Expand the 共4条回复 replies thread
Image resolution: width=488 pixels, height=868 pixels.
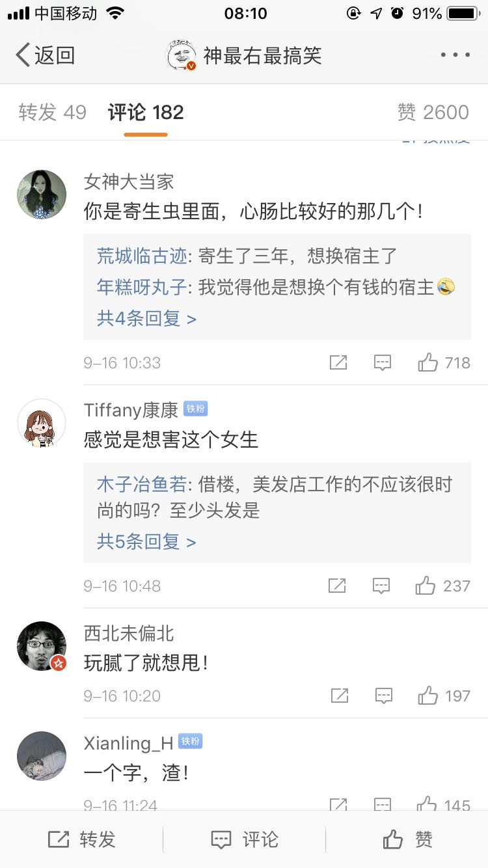146,319
